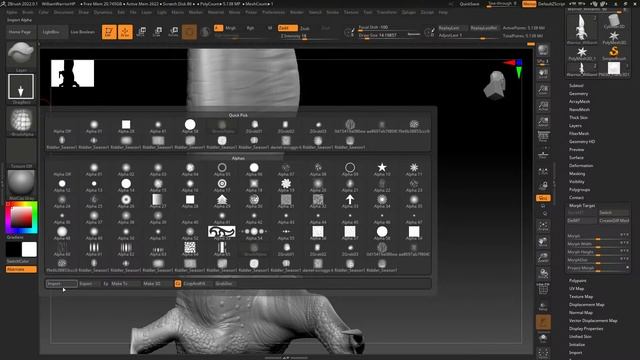
Task: Expand the Polygroups subpalette
Action: pos(579,190)
